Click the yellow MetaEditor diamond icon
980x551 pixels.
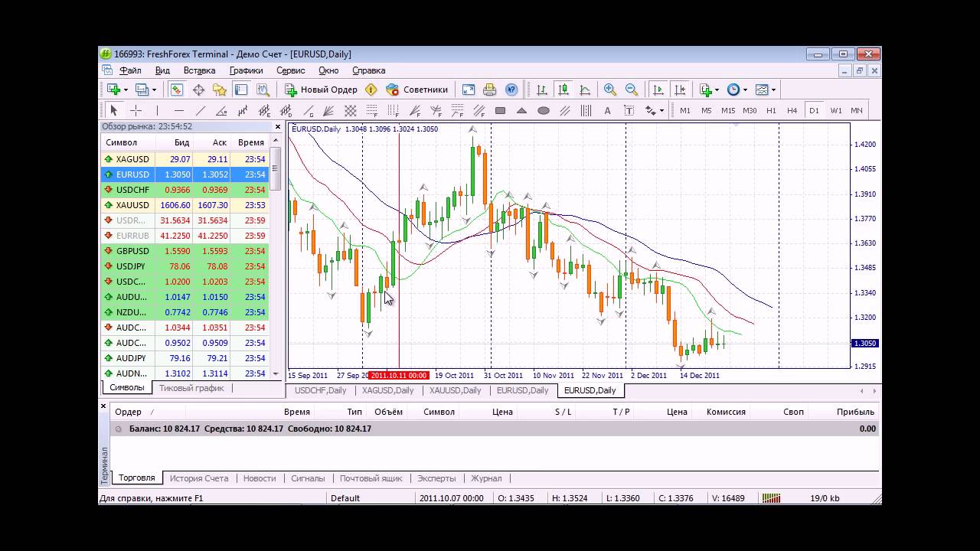pyautogui.click(x=371, y=90)
